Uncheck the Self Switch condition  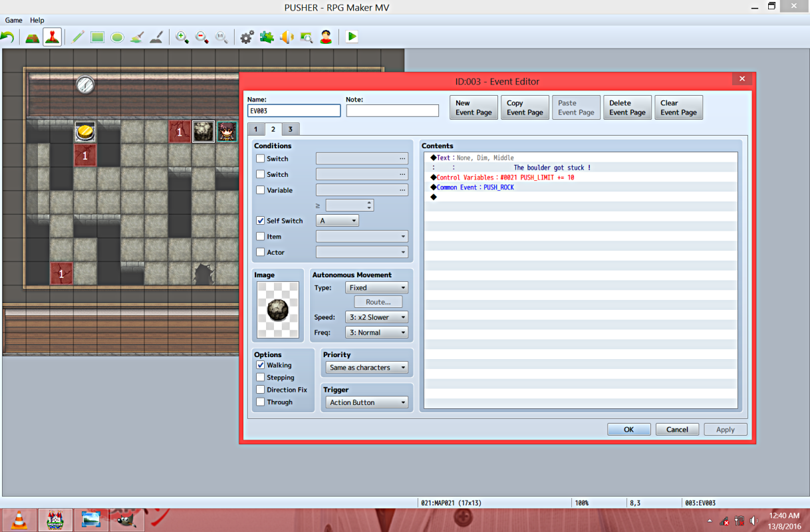261,221
